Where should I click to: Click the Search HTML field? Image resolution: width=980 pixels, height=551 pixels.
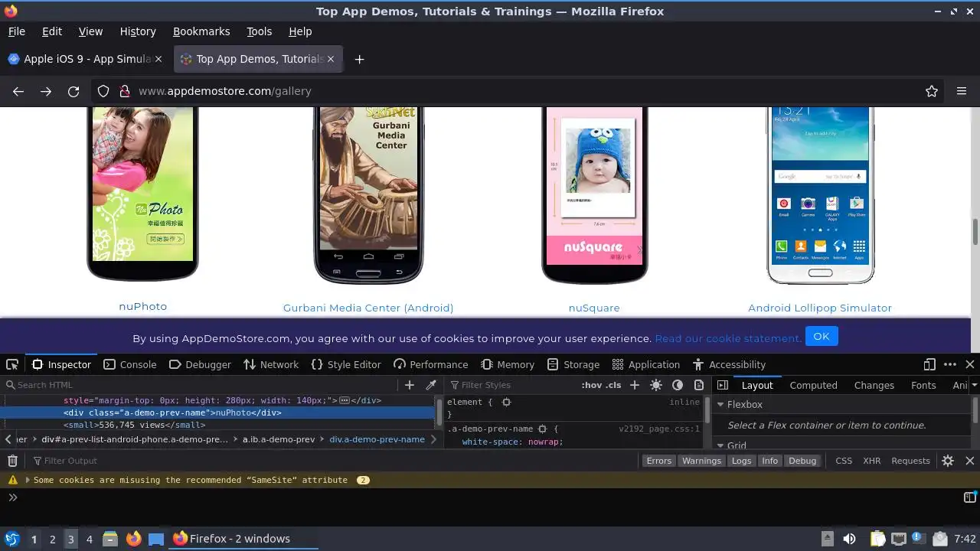pos(202,385)
